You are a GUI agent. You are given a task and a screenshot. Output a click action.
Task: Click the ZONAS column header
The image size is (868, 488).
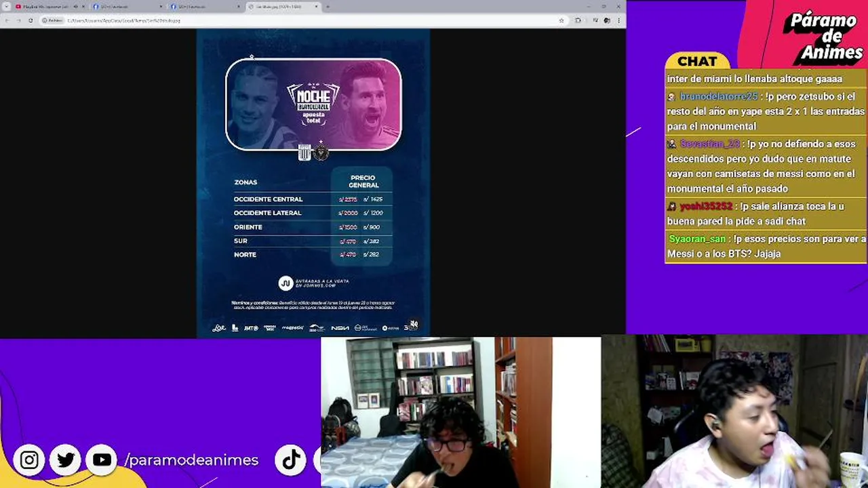tap(245, 182)
